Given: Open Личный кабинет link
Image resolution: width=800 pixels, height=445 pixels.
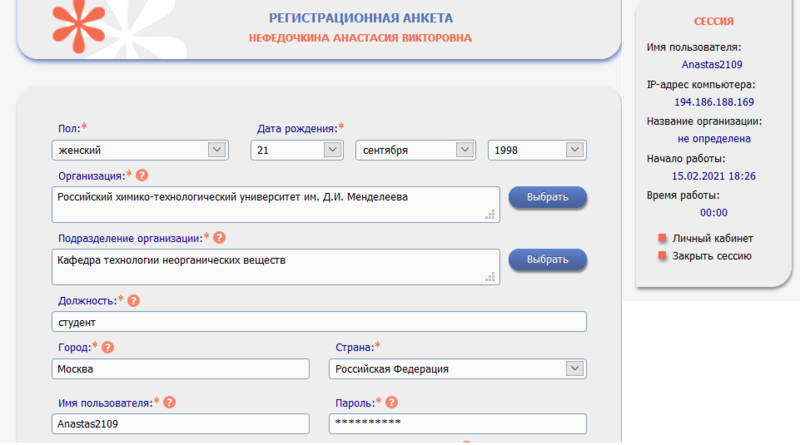Looking at the screenshot, I should [x=712, y=238].
